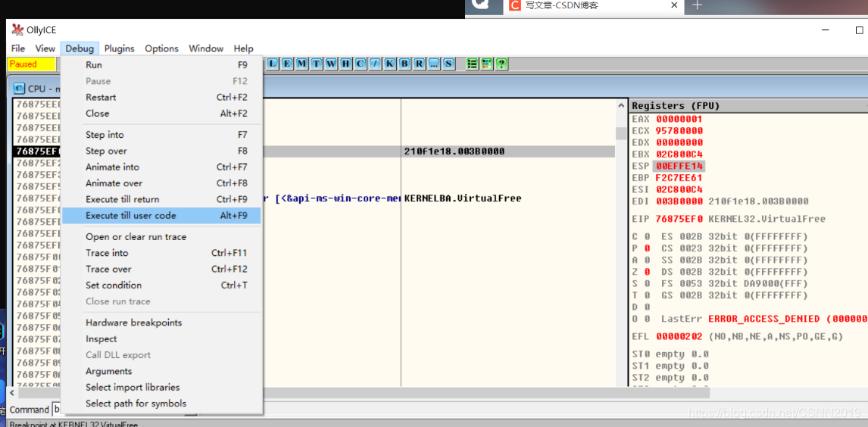Choose Select import libraries
Screen dimensions: 868x427
pyautogui.click(x=161, y=387)
